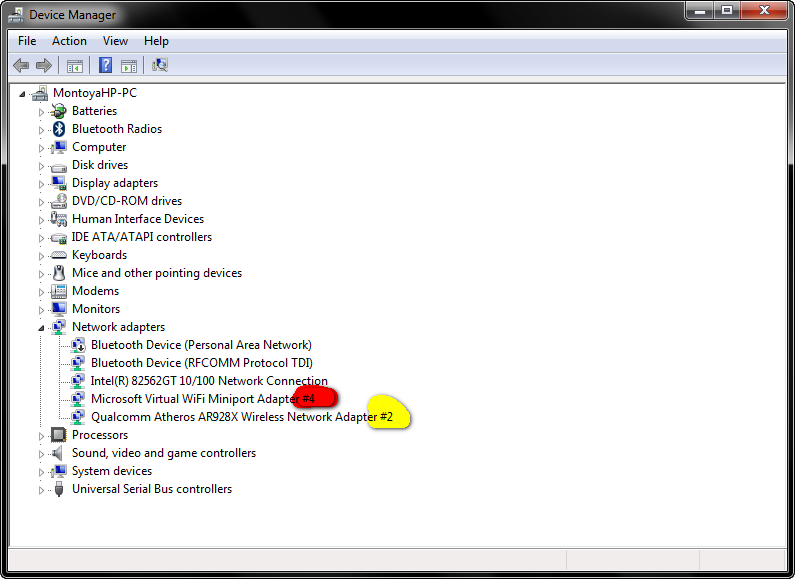795x579 pixels.
Task: Maximize the Device Manager window
Action: coord(727,10)
